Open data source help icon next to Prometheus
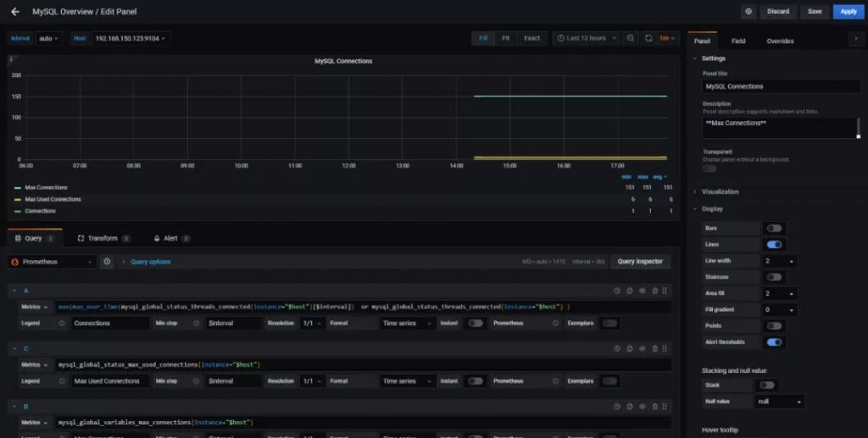This screenshot has width=868, height=438. 107,262
